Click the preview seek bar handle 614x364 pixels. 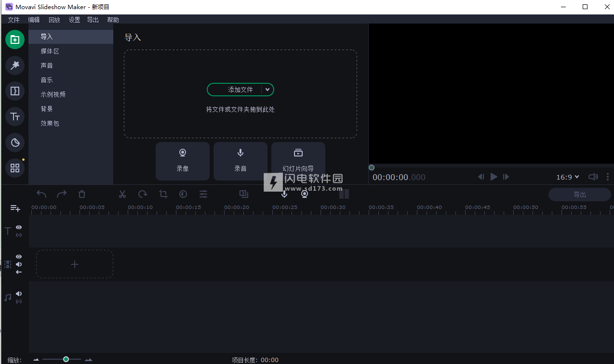372,168
